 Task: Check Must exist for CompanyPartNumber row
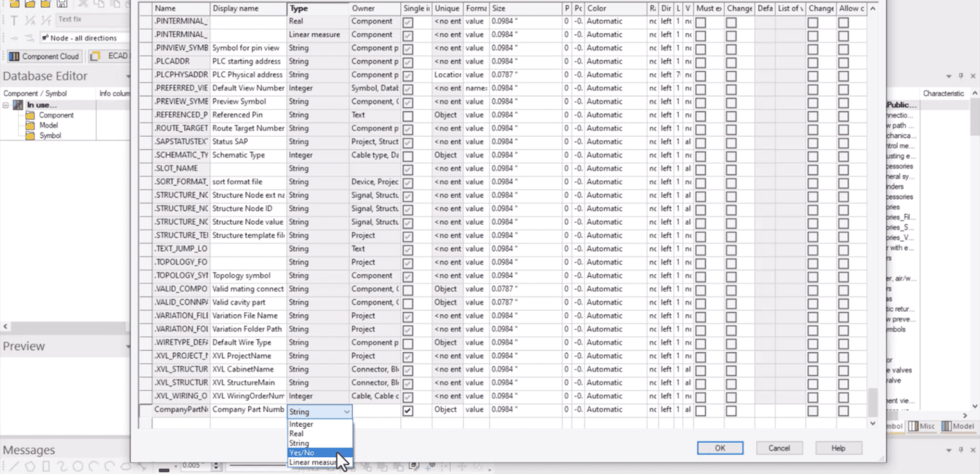pyautogui.click(x=700, y=410)
